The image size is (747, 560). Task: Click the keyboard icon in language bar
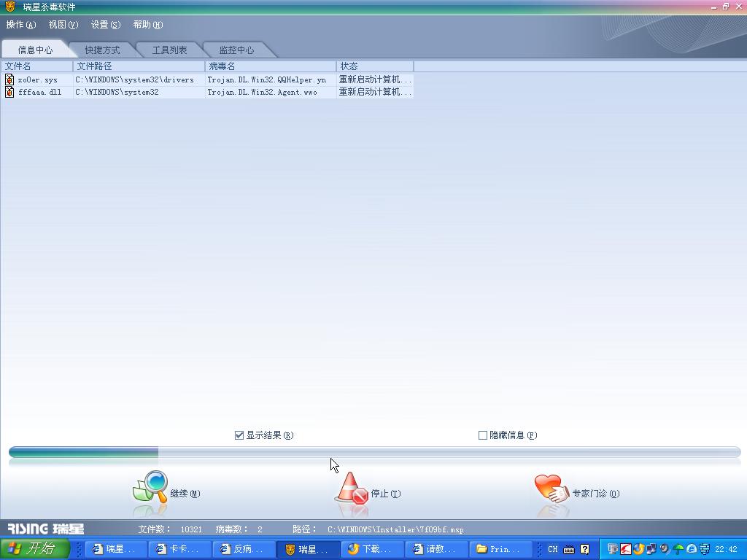tap(569, 550)
